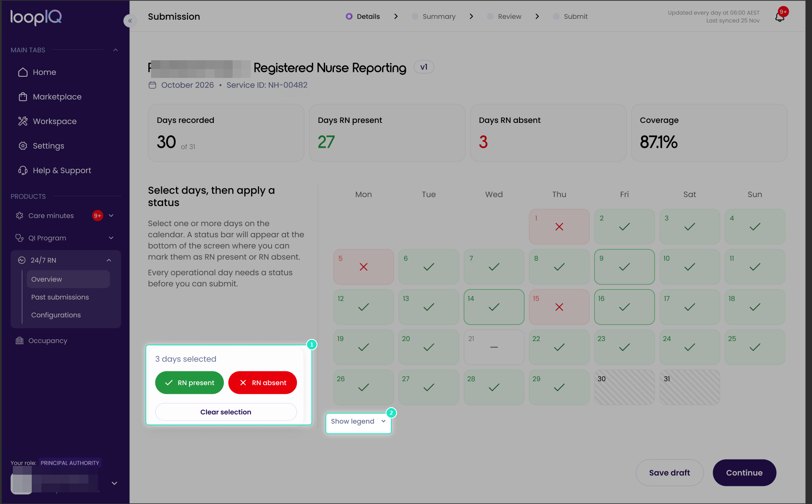The width and height of the screenshot is (812, 504).
Task: Expand the QI Program submenu
Action: coord(111,238)
